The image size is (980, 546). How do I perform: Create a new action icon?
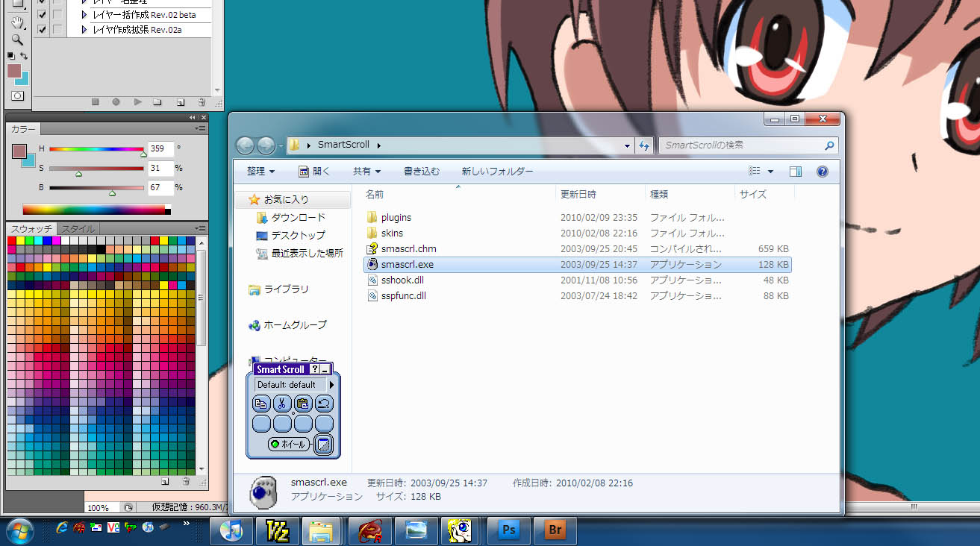click(x=180, y=102)
